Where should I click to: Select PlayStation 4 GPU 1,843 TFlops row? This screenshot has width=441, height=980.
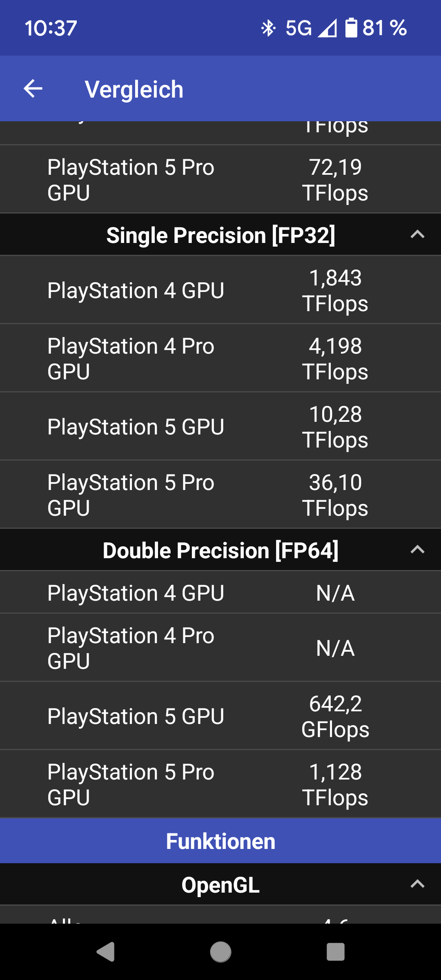pyautogui.click(x=220, y=290)
